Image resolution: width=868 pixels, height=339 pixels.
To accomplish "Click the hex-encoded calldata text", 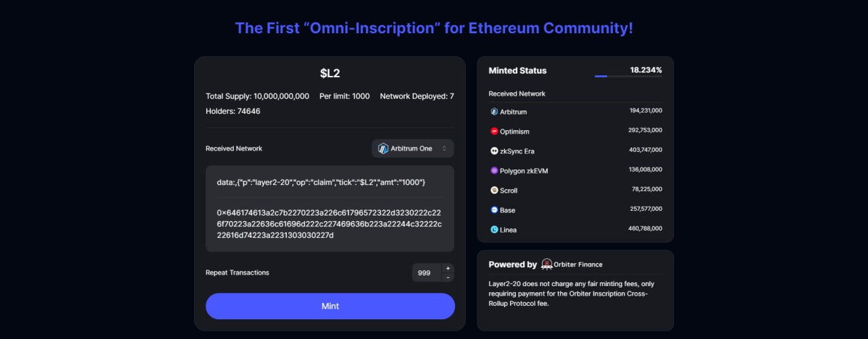I will click(x=329, y=223).
